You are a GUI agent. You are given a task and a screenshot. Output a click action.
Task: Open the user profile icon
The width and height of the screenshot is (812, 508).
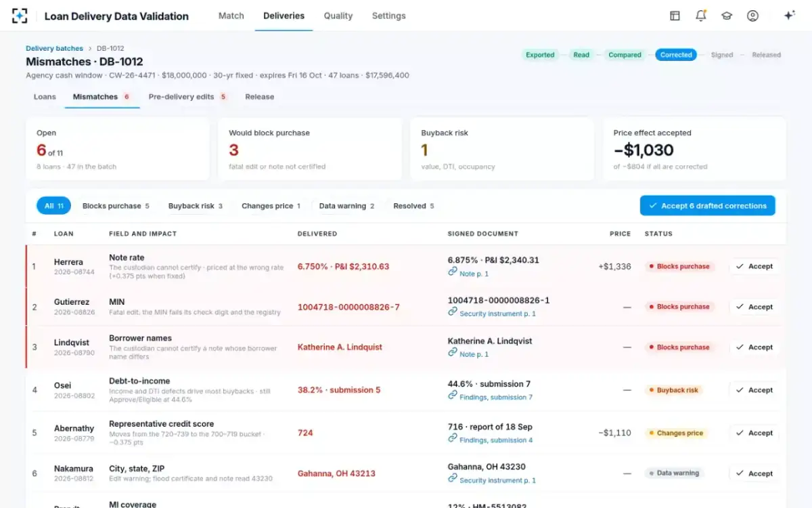click(x=752, y=16)
